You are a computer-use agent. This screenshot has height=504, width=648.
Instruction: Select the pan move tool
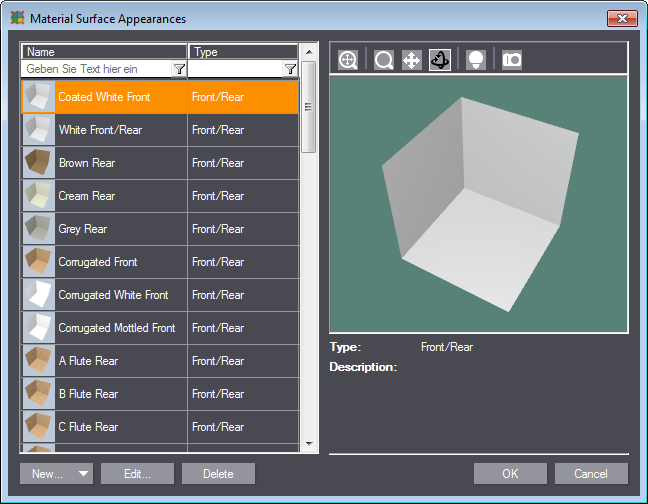[411, 60]
